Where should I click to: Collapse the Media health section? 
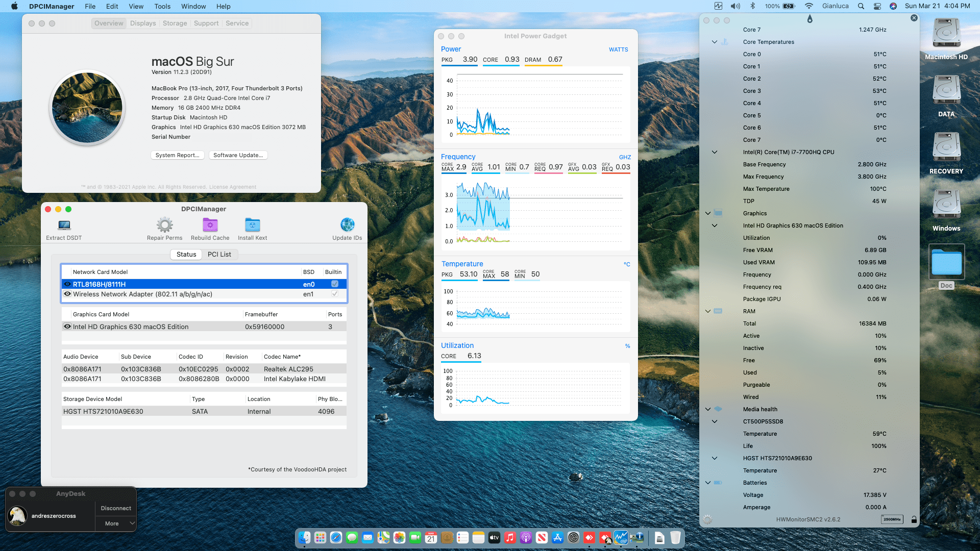tap(708, 409)
